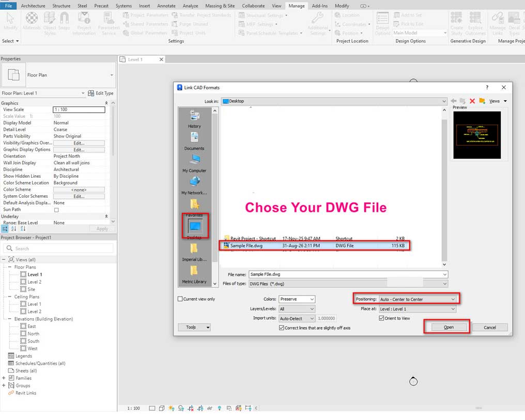Open Documents place in the sidebar
Image resolution: width=525 pixels, height=420 pixels.
pyautogui.click(x=194, y=141)
